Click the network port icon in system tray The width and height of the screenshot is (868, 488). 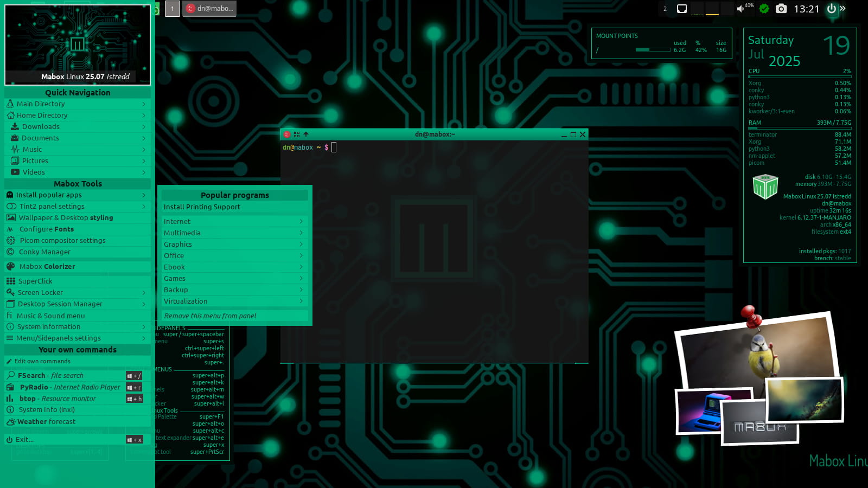(x=682, y=9)
